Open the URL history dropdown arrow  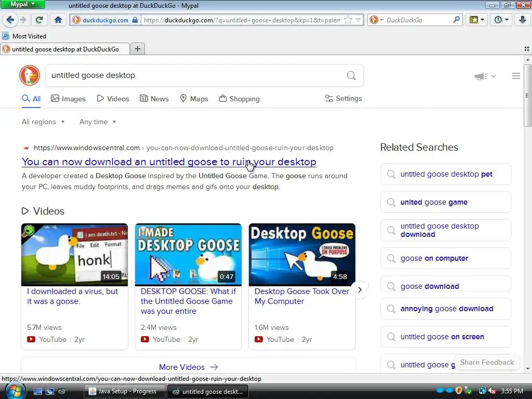click(358, 20)
